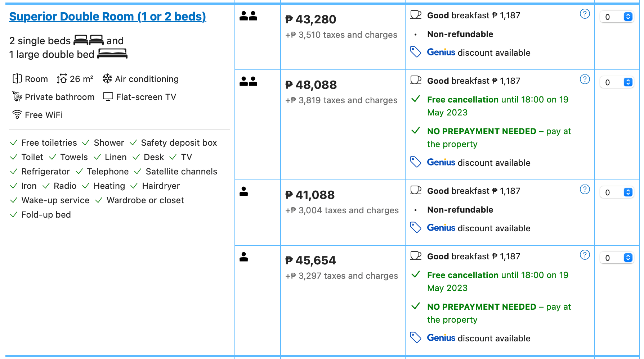
Task: Click Genius tag icon in first offer
Action: pos(415,52)
